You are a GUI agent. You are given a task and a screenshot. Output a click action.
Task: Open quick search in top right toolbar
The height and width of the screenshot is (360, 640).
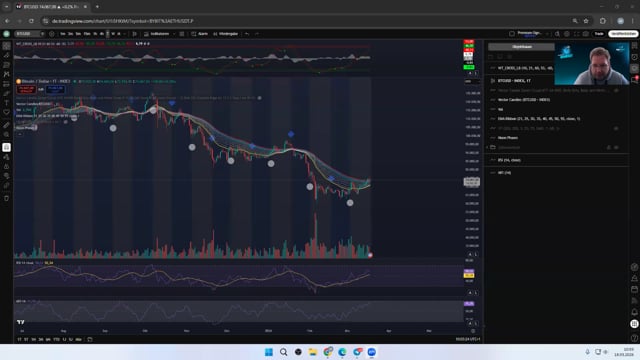point(557,34)
